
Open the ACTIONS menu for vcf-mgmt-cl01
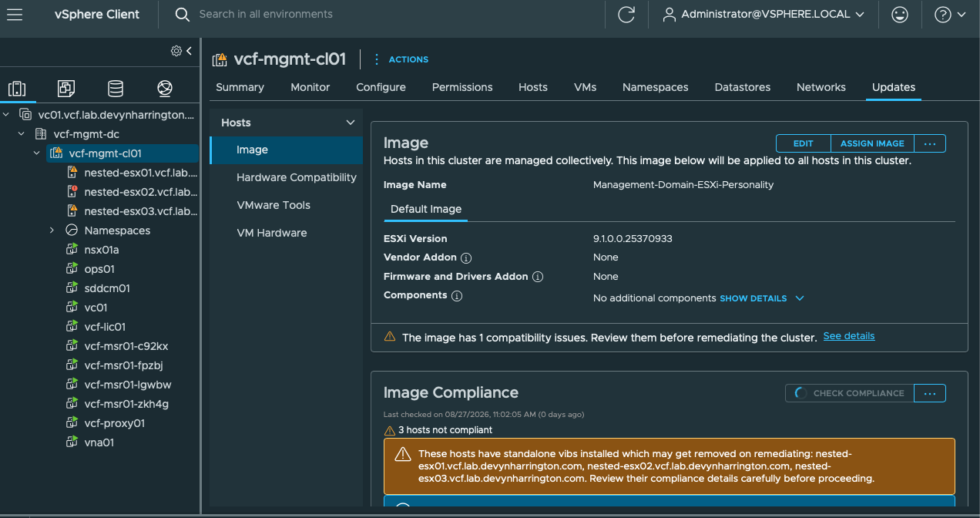(x=401, y=59)
